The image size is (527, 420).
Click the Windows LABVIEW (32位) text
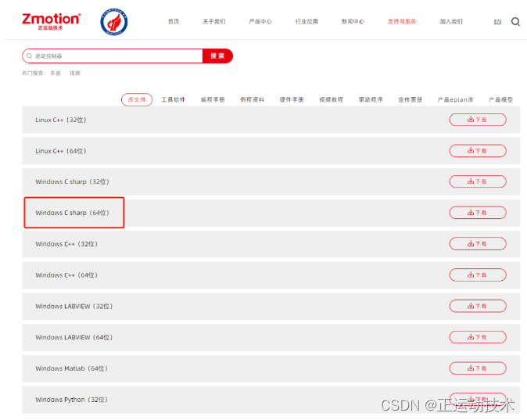(74, 306)
